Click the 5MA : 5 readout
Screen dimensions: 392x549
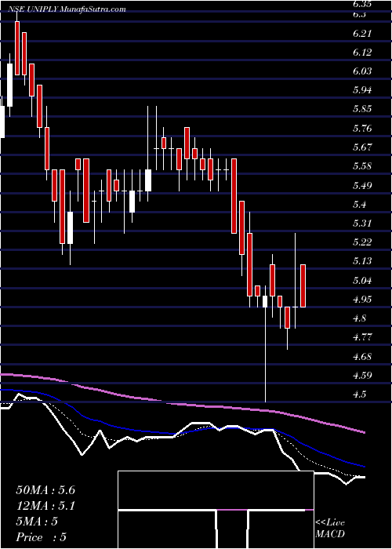point(37,522)
